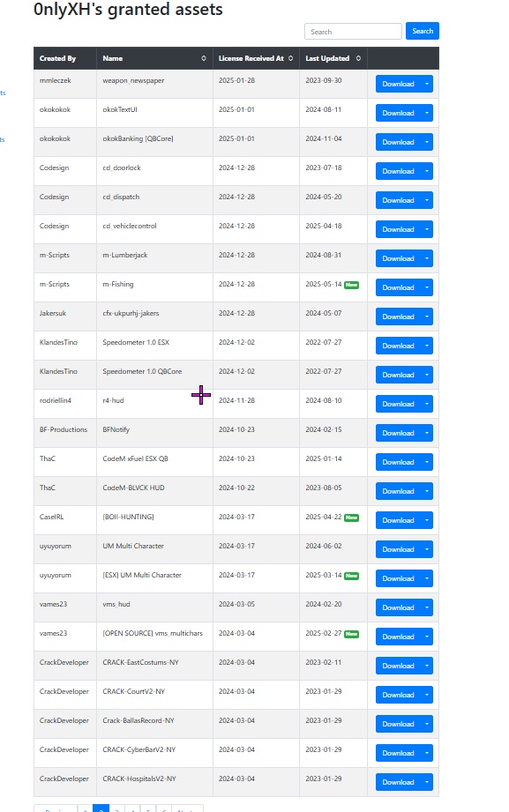Sort table by Name column icon
509x812 pixels.
204,58
